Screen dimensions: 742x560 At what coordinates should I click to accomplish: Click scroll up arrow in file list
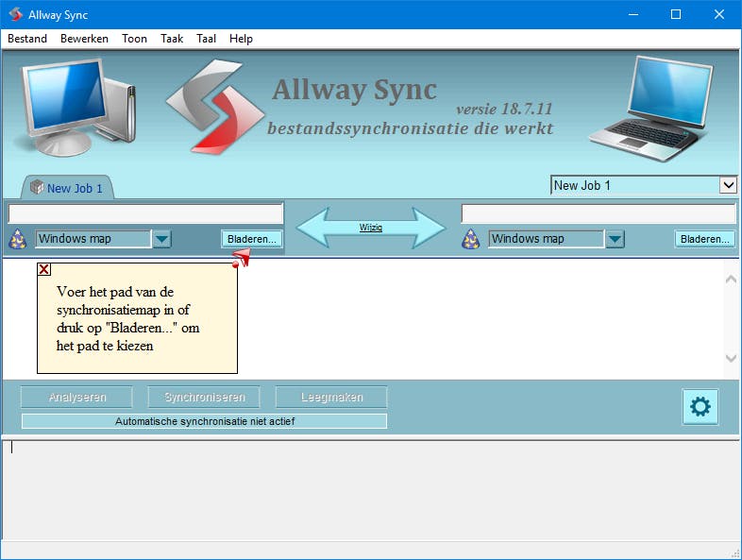(x=731, y=280)
